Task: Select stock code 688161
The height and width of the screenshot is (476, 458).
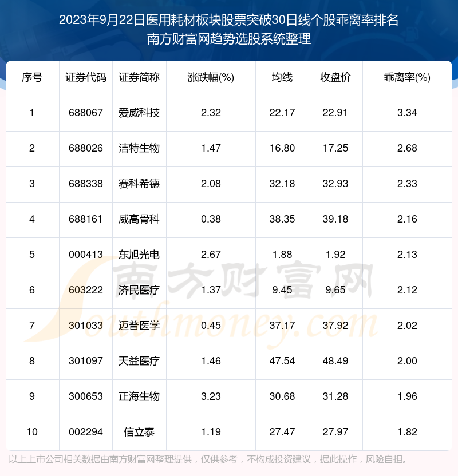Action: point(86,219)
